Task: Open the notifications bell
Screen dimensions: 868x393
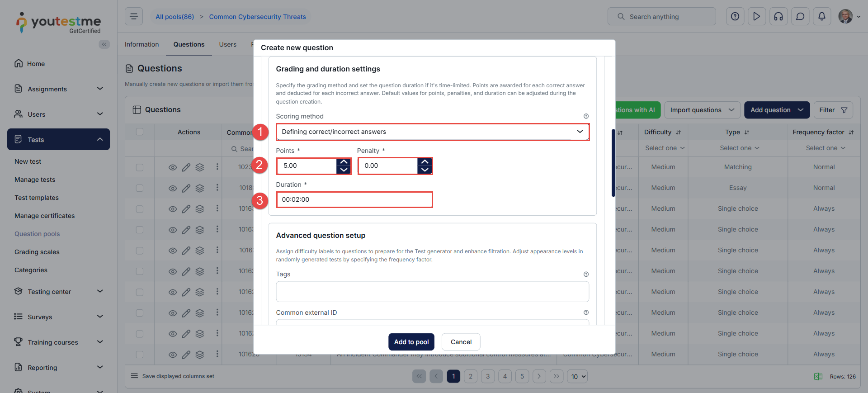Action: point(822,17)
